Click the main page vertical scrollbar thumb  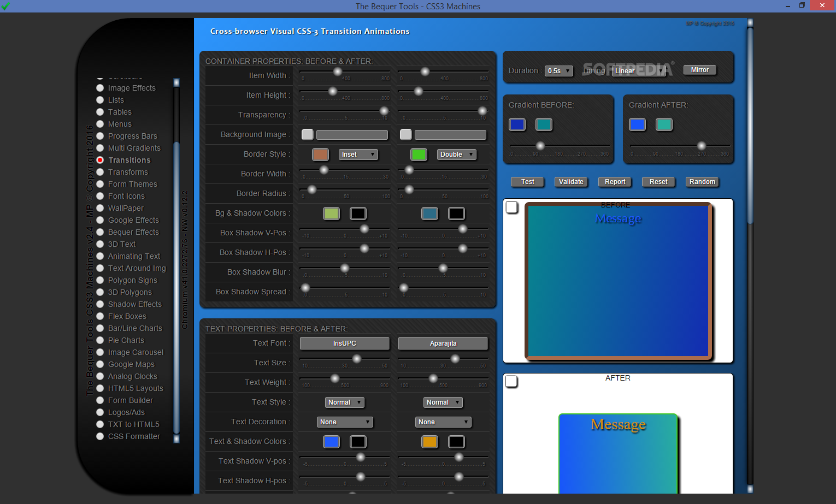(750, 126)
